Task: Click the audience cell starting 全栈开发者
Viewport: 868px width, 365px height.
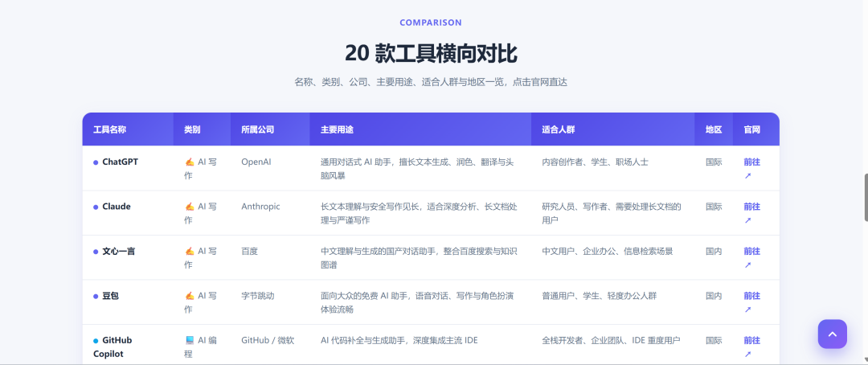Action: pos(611,341)
